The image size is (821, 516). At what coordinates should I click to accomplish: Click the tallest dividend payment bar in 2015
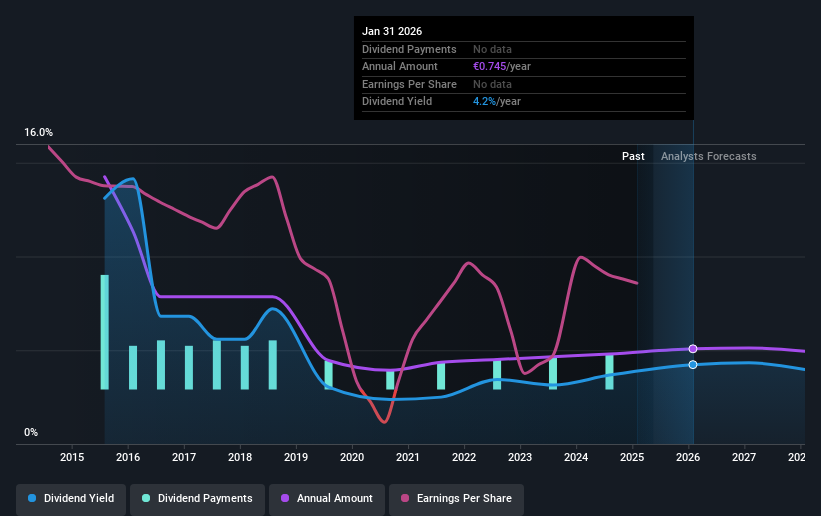[x=105, y=332]
